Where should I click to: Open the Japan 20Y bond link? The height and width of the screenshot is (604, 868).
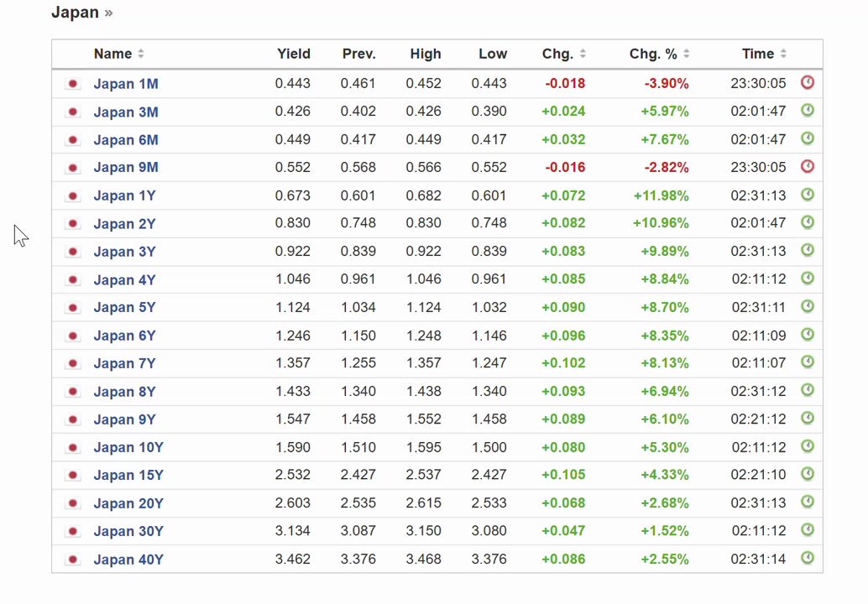pyautogui.click(x=128, y=503)
